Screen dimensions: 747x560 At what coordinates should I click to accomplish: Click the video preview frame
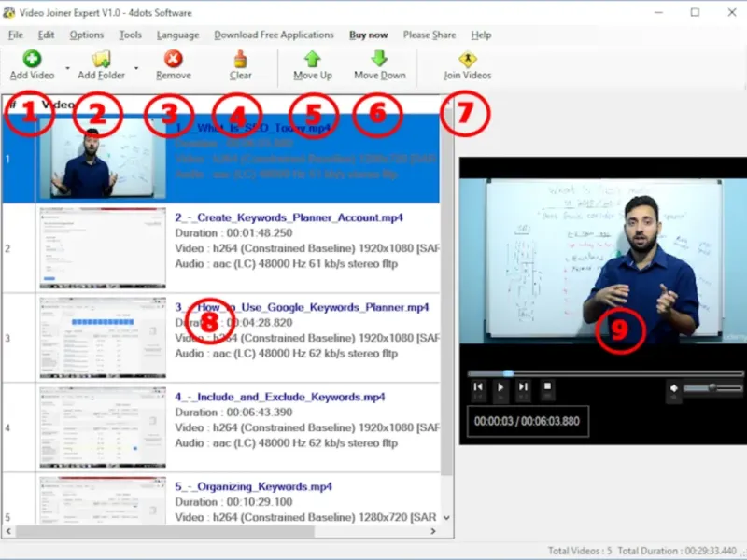pyautogui.click(x=603, y=261)
